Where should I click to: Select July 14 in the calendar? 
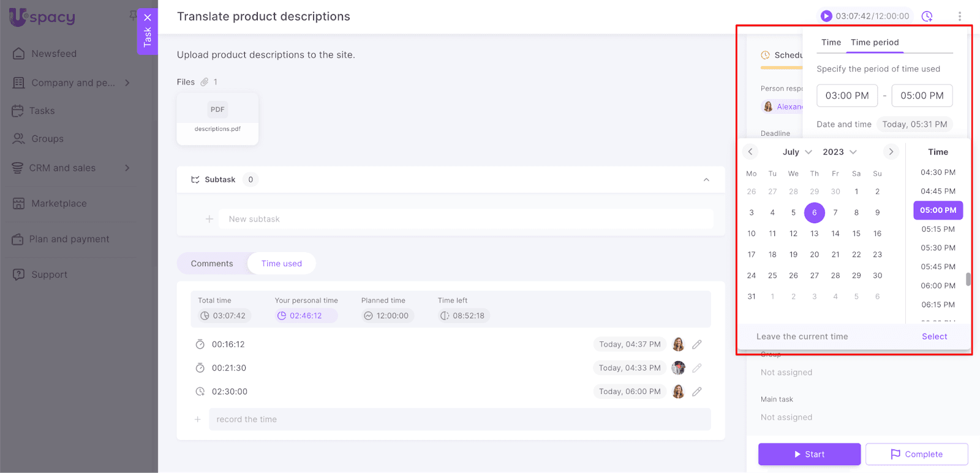coord(835,234)
